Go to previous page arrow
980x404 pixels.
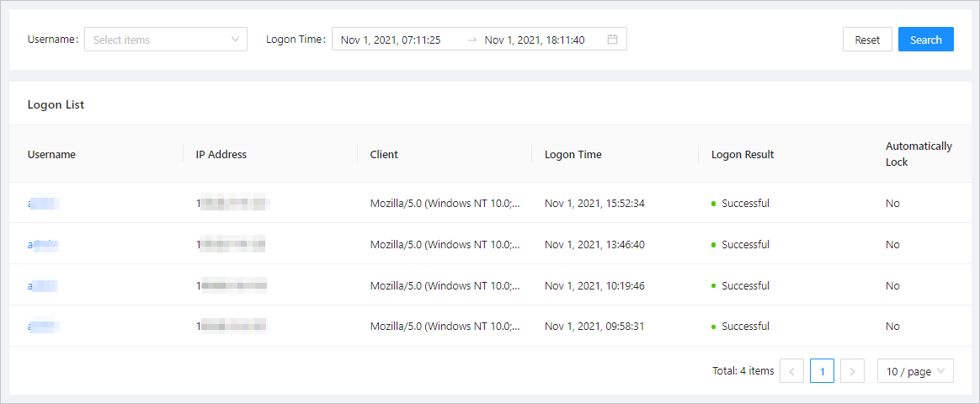pos(791,371)
